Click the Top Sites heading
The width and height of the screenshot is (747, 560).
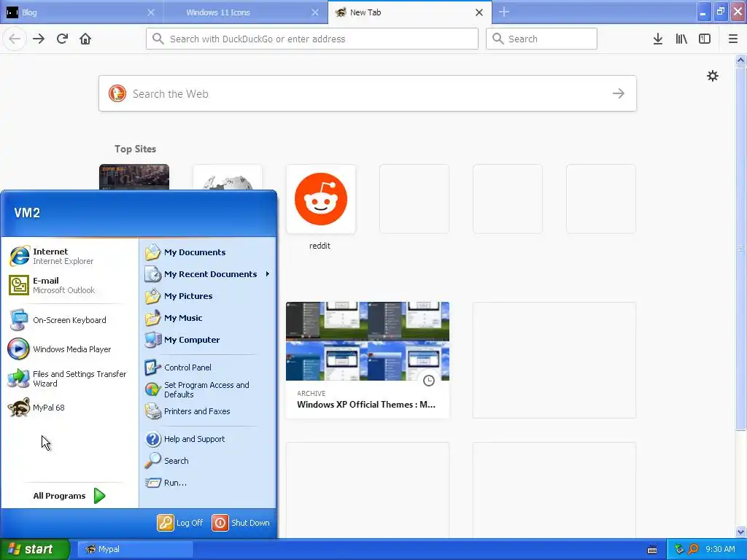point(135,149)
